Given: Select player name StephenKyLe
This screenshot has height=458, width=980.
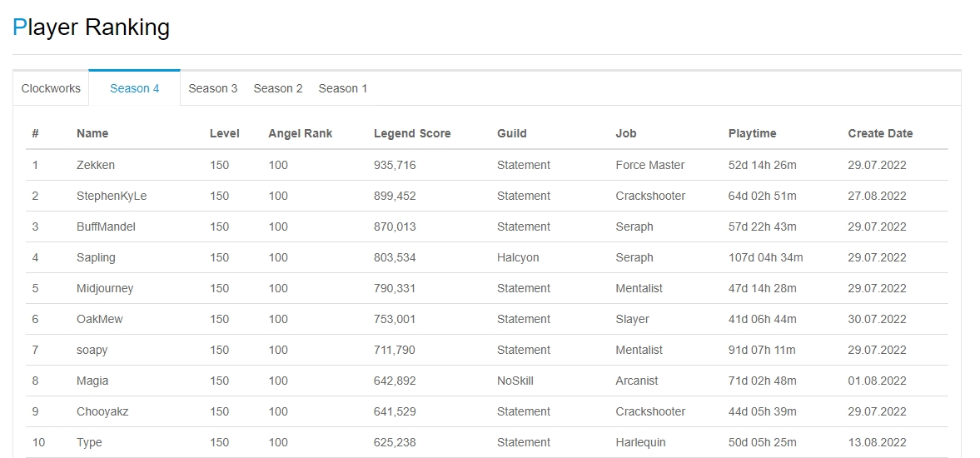Looking at the screenshot, I should pyautogui.click(x=112, y=196).
